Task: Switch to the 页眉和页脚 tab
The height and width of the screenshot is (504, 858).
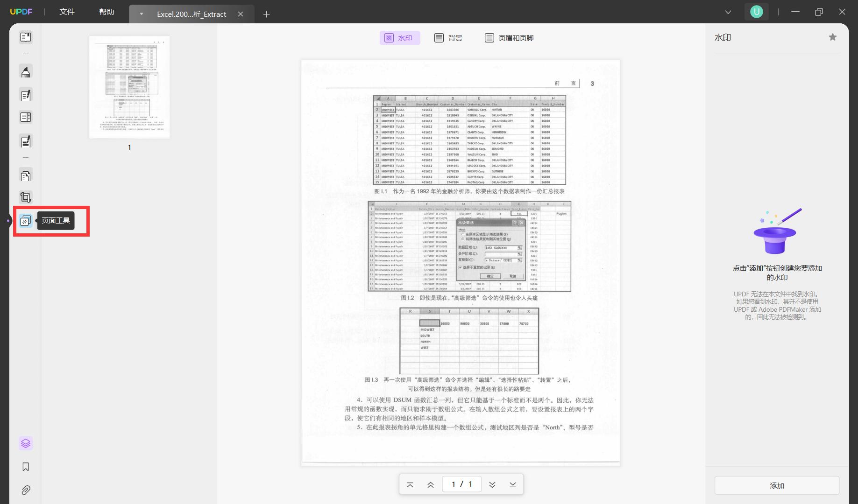Action: tap(509, 38)
